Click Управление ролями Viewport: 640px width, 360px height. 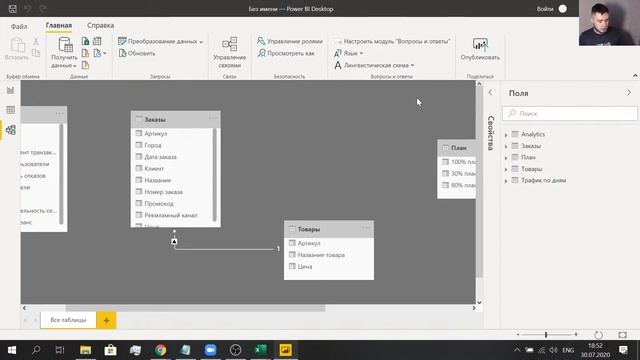tap(289, 41)
